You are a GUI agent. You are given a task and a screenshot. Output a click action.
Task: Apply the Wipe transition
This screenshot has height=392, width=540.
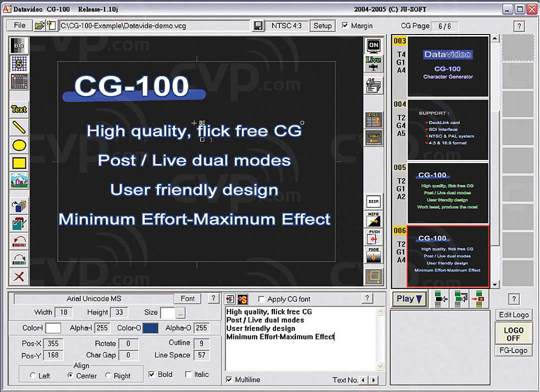tap(374, 219)
